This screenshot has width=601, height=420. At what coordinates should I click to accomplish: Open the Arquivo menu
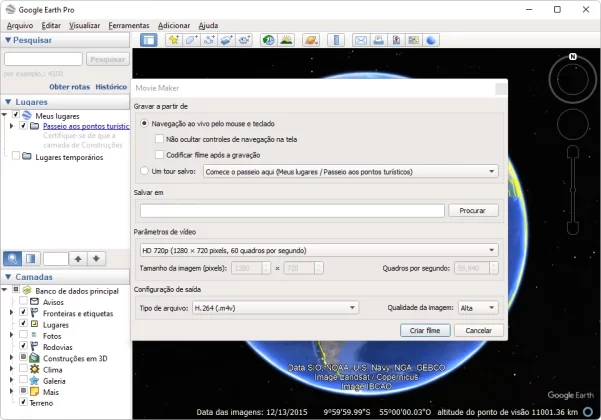coord(20,25)
